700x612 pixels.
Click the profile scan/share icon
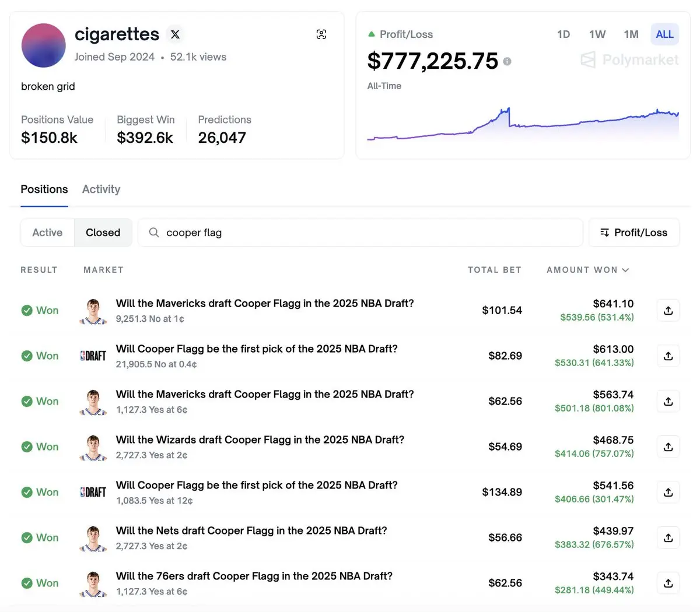point(321,34)
